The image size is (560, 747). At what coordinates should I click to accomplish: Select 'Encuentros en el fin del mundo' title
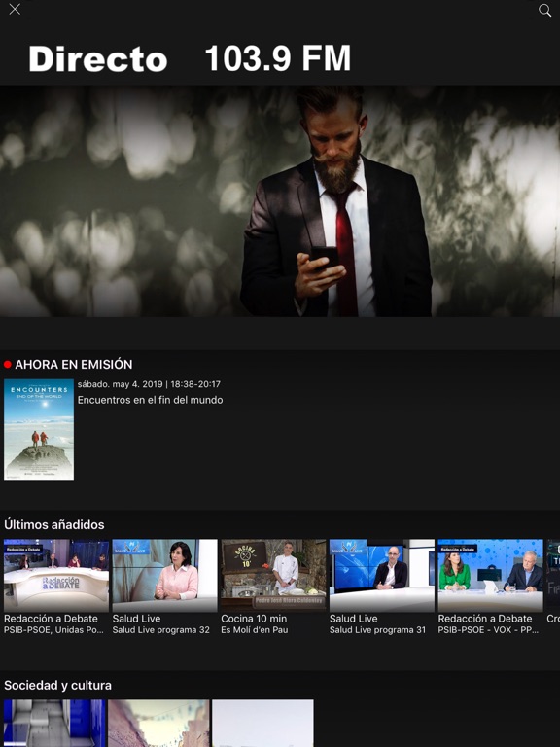coord(150,400)
